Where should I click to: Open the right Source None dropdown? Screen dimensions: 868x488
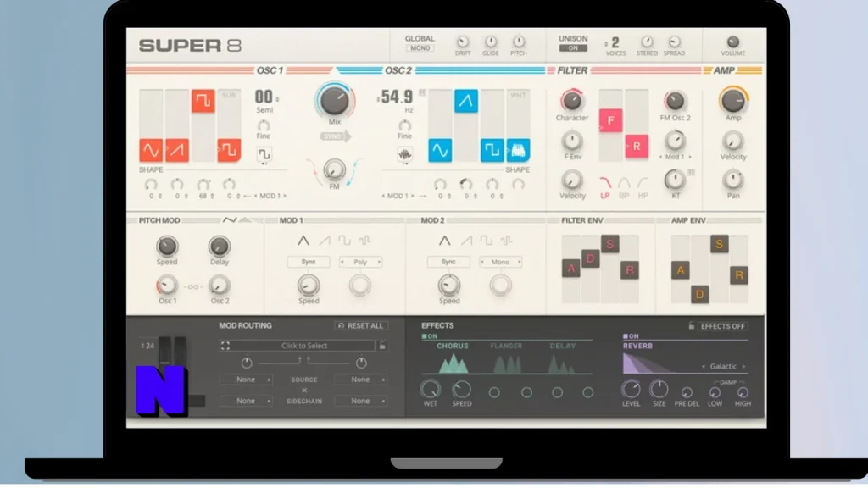(361, 380)
